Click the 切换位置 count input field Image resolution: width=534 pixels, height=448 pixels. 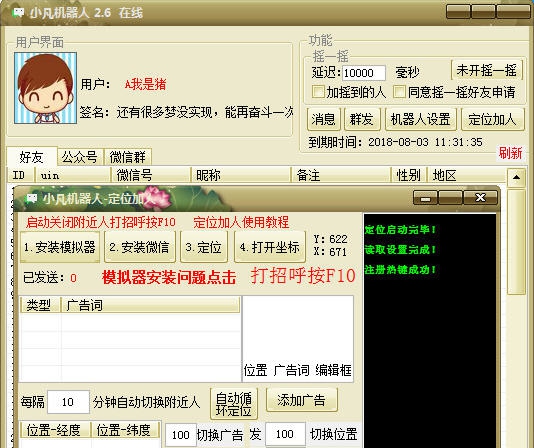tap(285, 434)
